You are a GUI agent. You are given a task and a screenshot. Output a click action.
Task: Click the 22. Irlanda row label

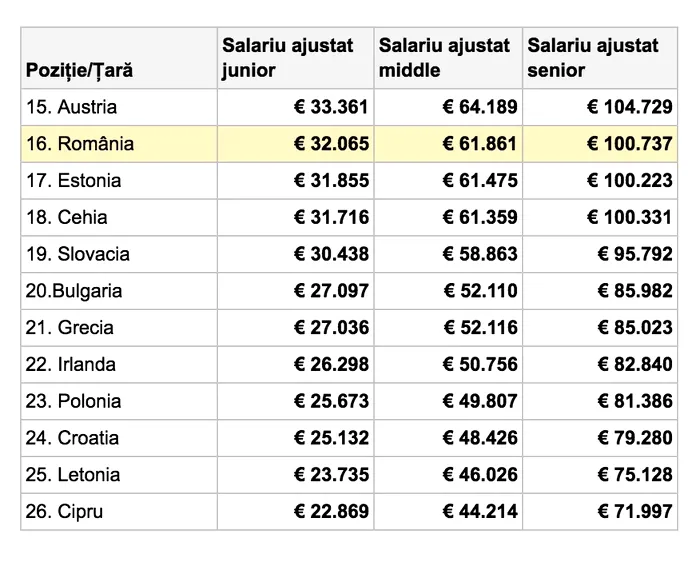coord(71,365)
